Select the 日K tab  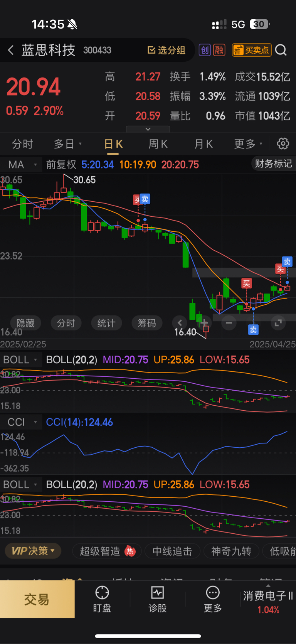click(x=113, y=144)
